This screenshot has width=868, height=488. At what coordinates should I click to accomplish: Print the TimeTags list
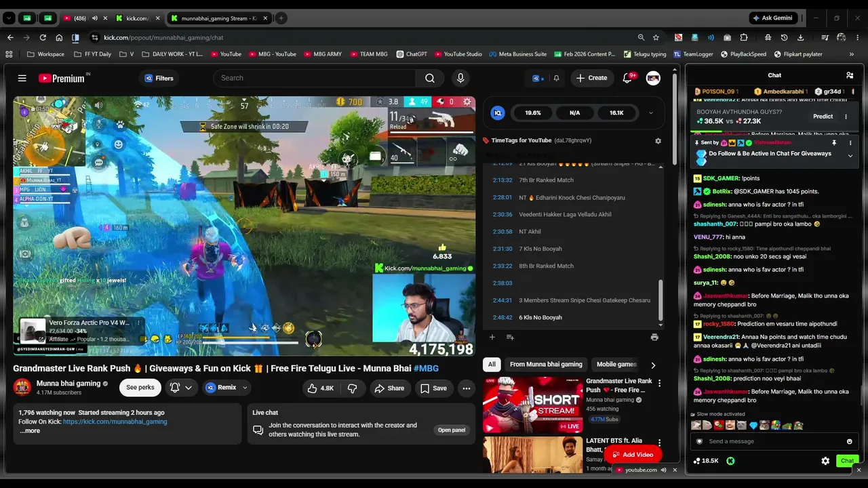pos(654,337)
